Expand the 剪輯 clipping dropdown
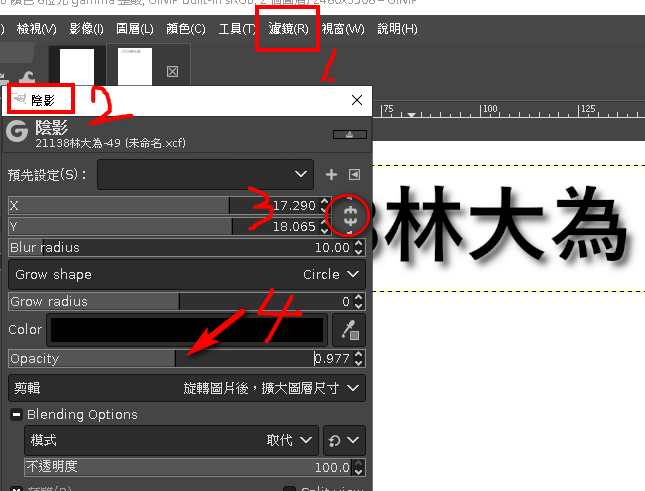Viewport: 645px width, 491px height. coord(186,387)
